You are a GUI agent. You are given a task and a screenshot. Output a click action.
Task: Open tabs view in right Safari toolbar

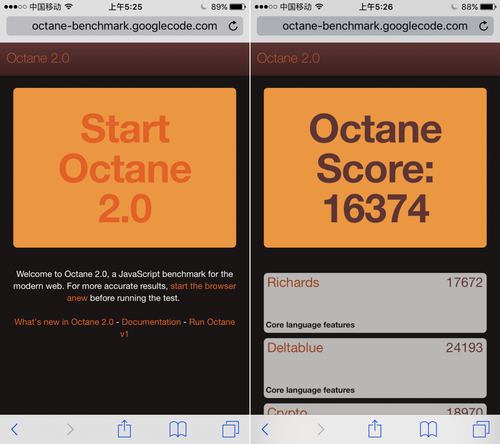pyautogui.click(x=481, y=429)
